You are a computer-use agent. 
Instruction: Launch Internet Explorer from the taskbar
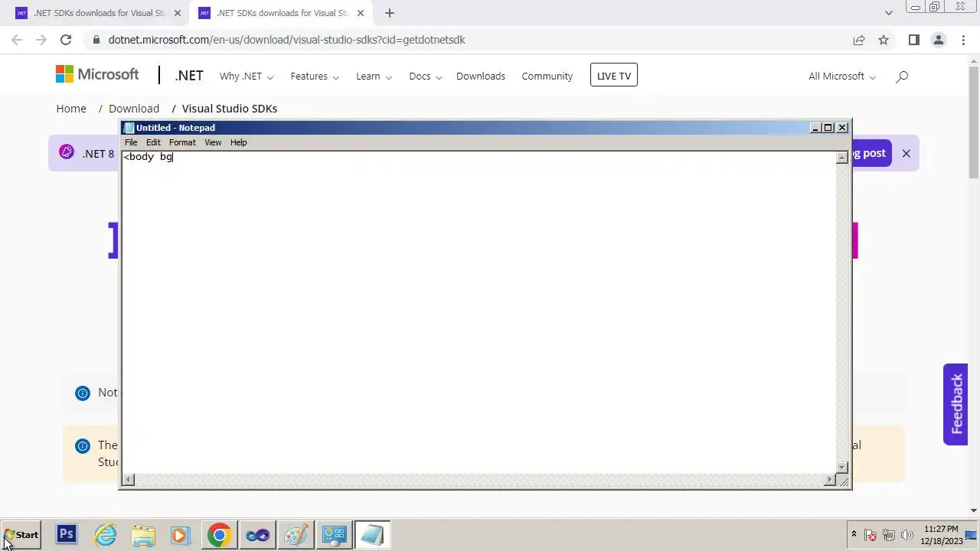click(105, 535)
